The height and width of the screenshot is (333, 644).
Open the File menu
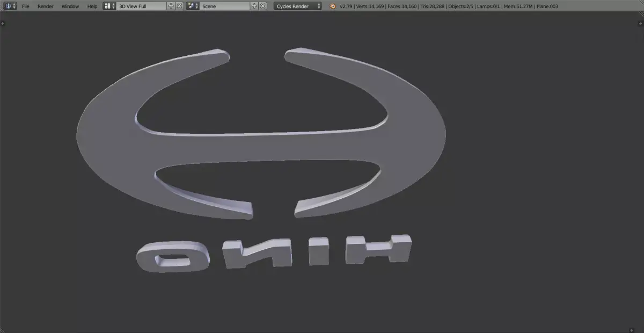25,6
